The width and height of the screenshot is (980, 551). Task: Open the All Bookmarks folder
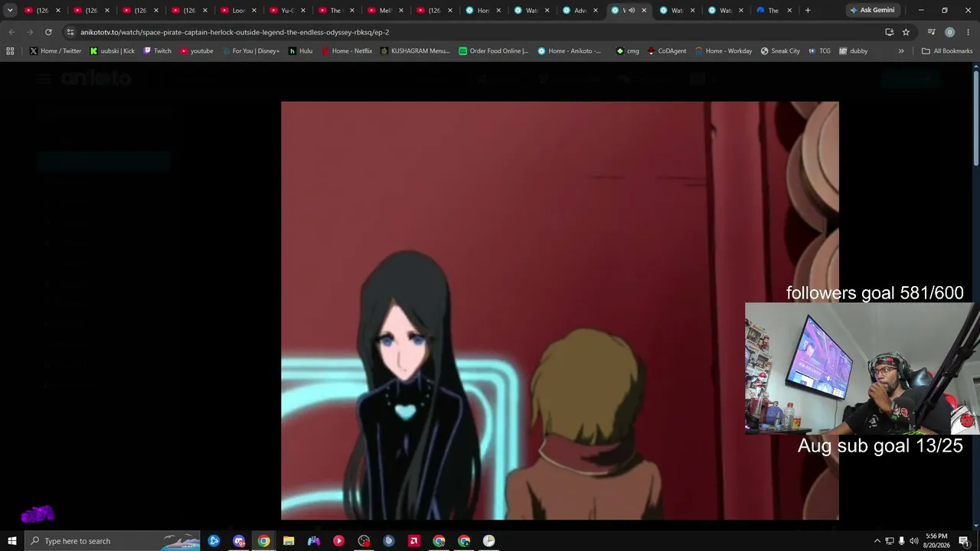click(x=947, y=51)
